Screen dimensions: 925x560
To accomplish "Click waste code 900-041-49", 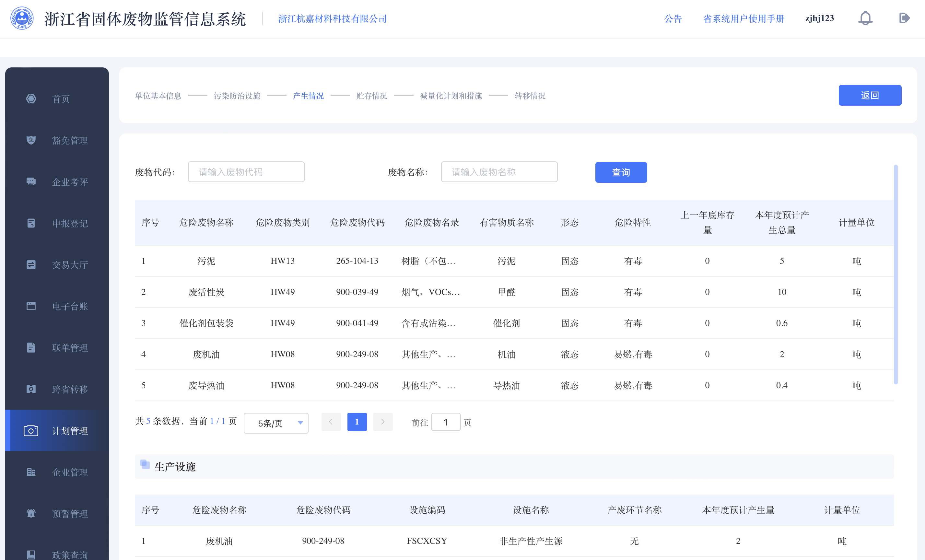I will [x=357, y=323].
